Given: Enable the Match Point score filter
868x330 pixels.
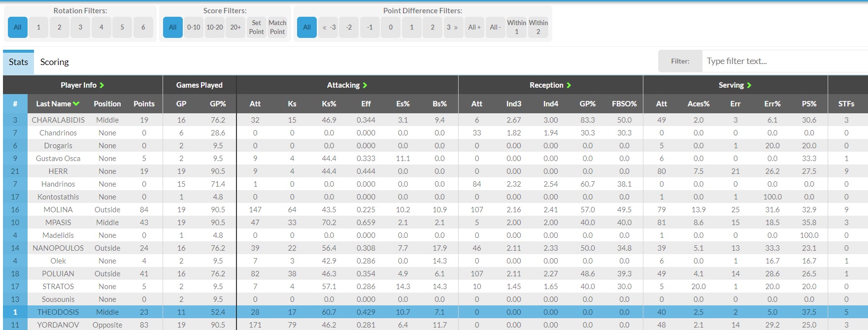Looking at the screenshot, I should (277, 27).
